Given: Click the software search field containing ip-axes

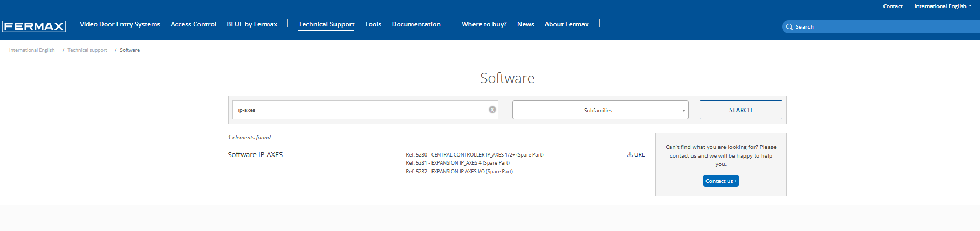Looking at the screenshot, I should click(x=365, y=110).
